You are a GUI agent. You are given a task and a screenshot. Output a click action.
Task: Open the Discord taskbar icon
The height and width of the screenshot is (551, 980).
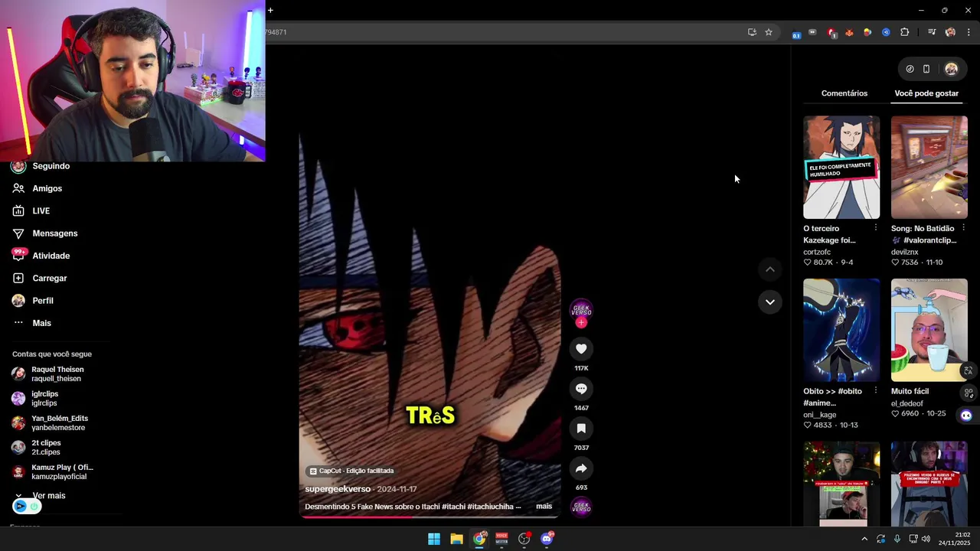547,539
